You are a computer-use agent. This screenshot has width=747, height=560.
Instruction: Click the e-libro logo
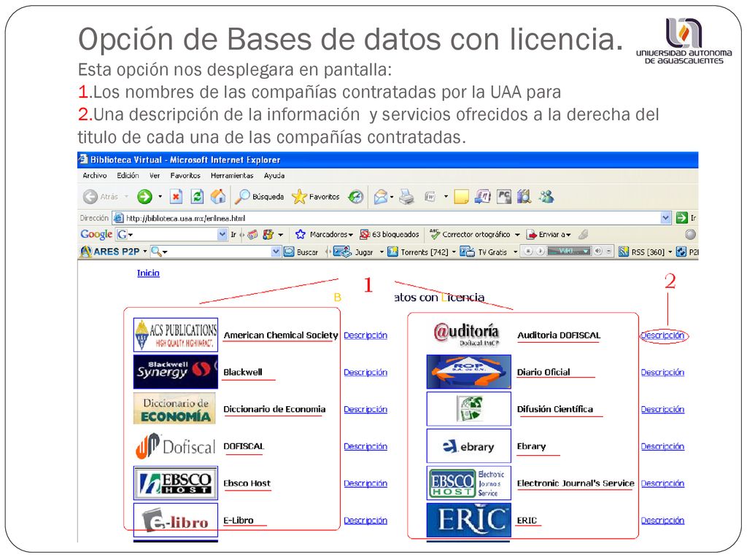point(176,520)
